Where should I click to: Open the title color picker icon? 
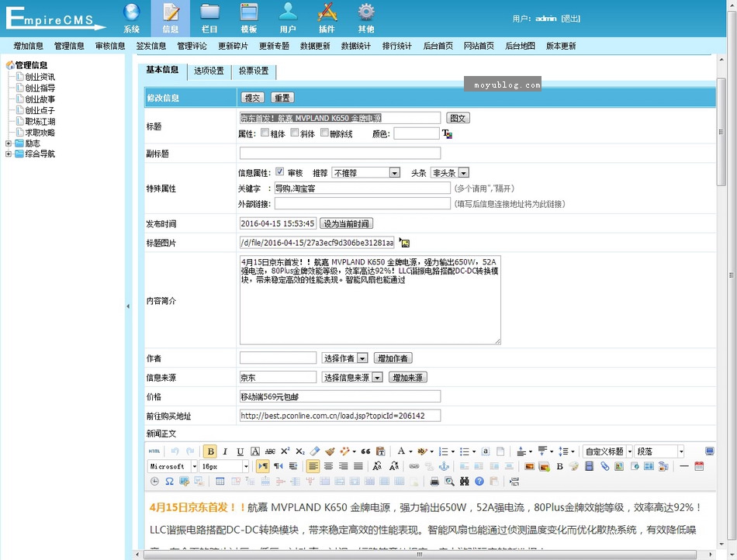(447, 134)
